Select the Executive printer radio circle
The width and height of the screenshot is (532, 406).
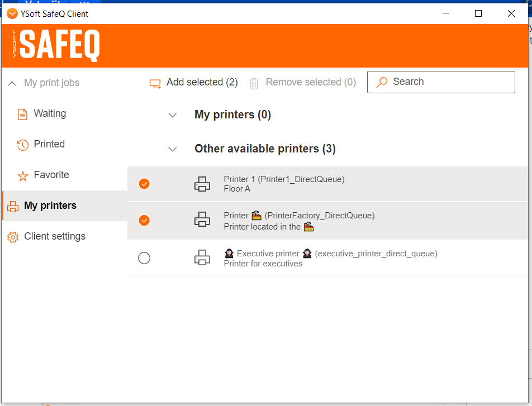[x=144, y=258]
